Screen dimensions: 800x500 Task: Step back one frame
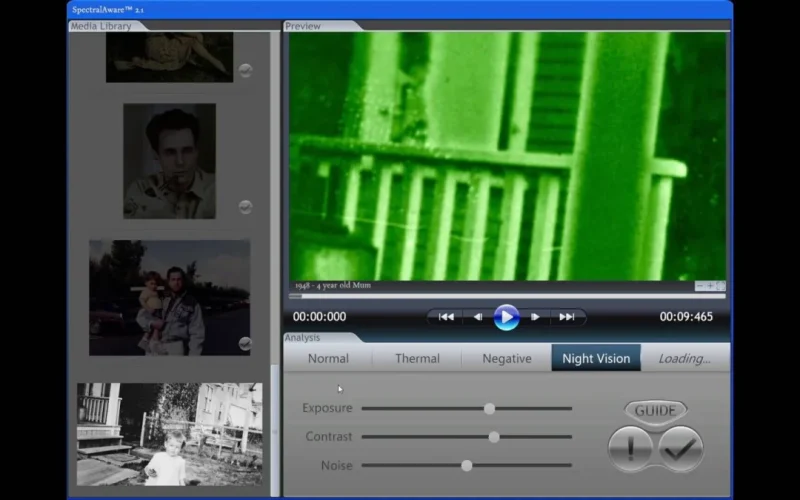pos(478,317)
